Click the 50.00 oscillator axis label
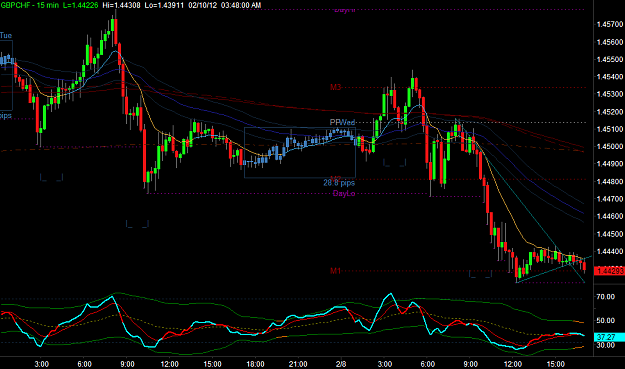Viewport: 625px width, 369px height. pos(606,321)
